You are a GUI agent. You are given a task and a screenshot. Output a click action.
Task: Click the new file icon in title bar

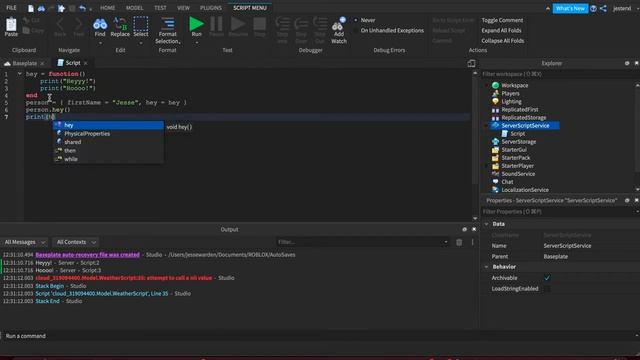coord(31,8)
